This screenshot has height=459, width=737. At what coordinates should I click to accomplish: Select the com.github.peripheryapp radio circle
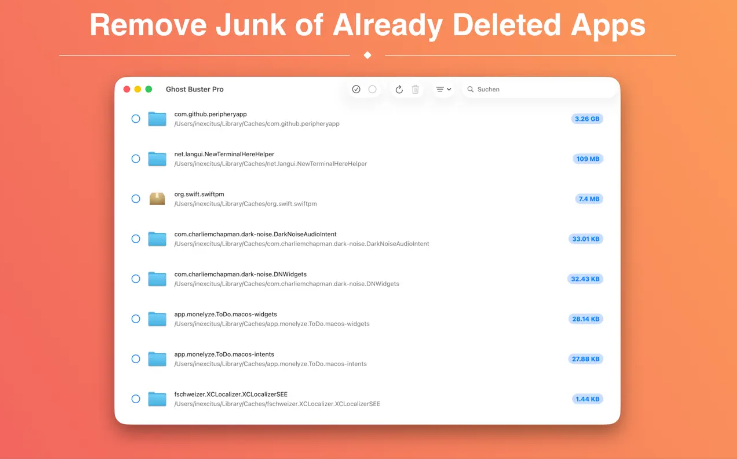pyautogui.click(x=136, y=119)
